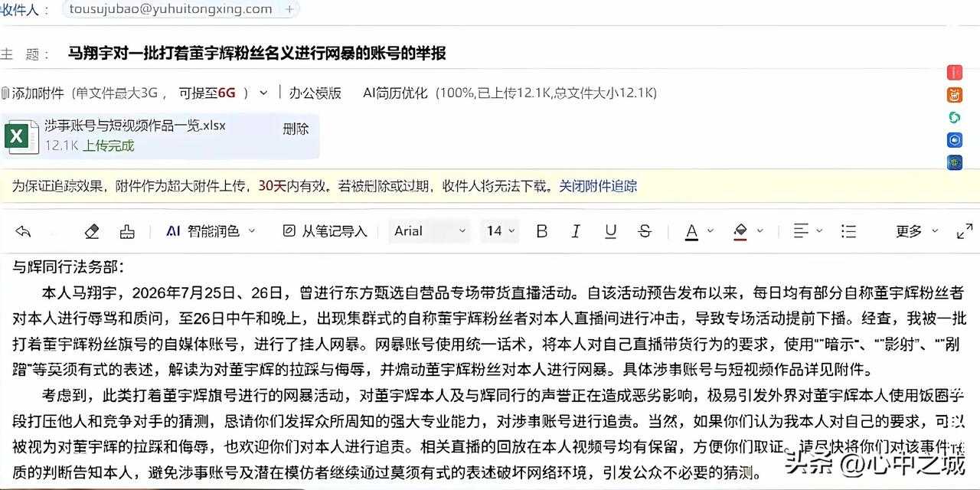Click 关闭附件追踪 link
Viewport: 980px width, 490px height.
pyautogui.click(x=598, y=186)
